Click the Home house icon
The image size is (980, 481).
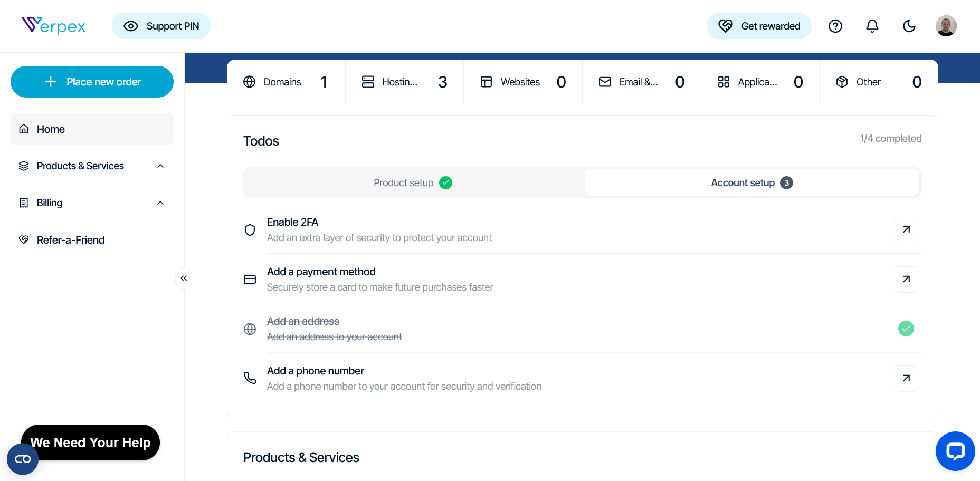pos(24,129)
